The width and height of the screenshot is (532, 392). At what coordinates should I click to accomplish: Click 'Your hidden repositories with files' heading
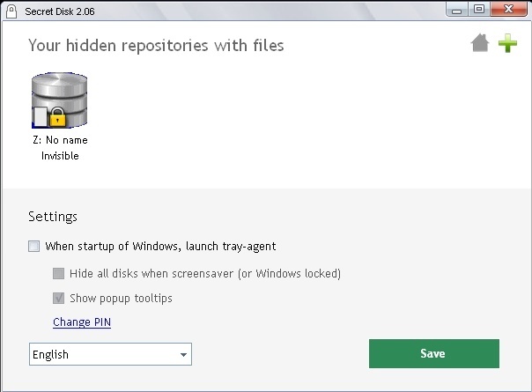pos(156,46)
